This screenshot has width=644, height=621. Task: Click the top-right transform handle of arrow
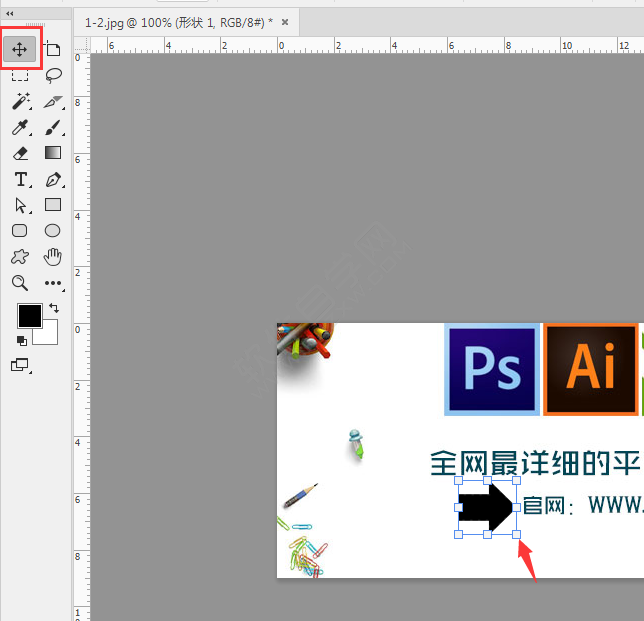point(516,481)
